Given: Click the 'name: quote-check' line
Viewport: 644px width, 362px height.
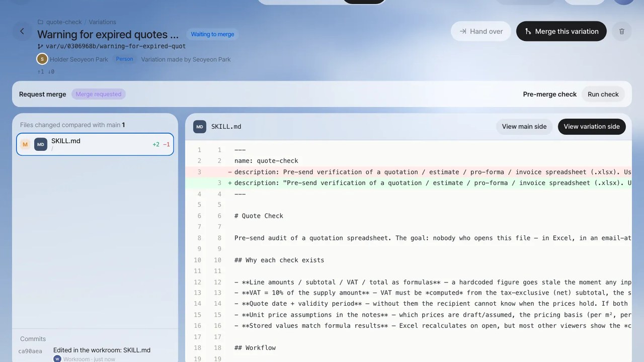Looking at the screenshot, I should 266,161.
